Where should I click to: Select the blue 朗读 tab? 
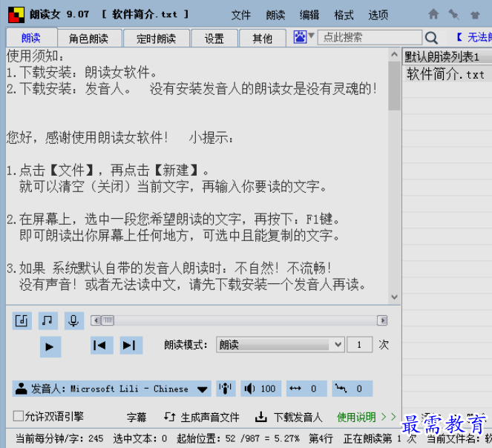tap(31, 38)
